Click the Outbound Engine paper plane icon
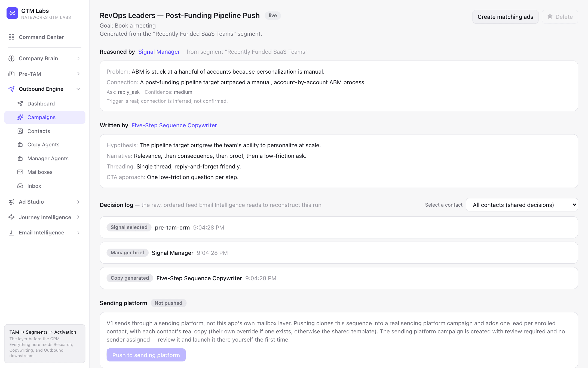This screenshot has height=368, width=588. [x=11, y=89]
